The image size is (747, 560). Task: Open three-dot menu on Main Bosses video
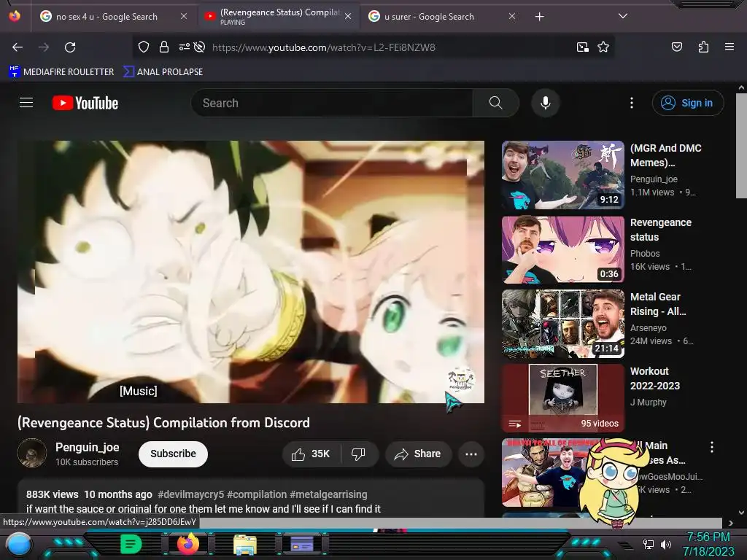pyautogui.click(x=712, y=447)
